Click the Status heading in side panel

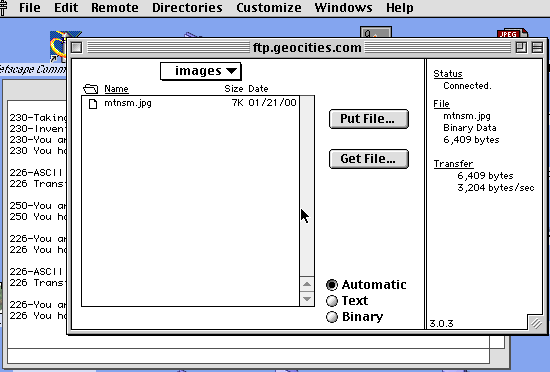coord(448,74)
